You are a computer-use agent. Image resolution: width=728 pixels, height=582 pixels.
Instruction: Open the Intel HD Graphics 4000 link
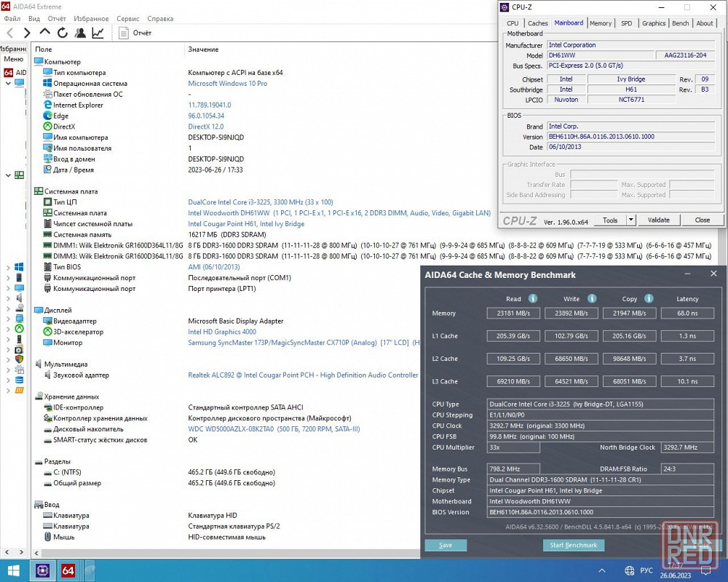222,332
